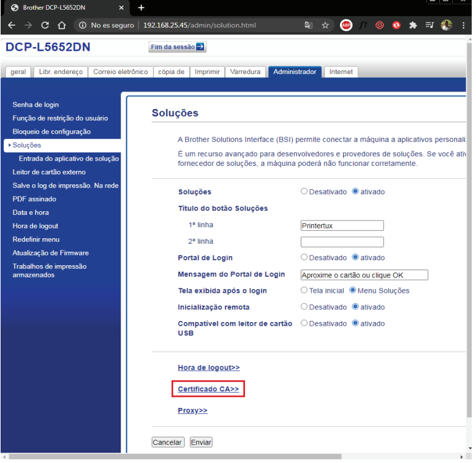Click the Enviar button
The image size is (476, 463).
click(x=201, y=442)
